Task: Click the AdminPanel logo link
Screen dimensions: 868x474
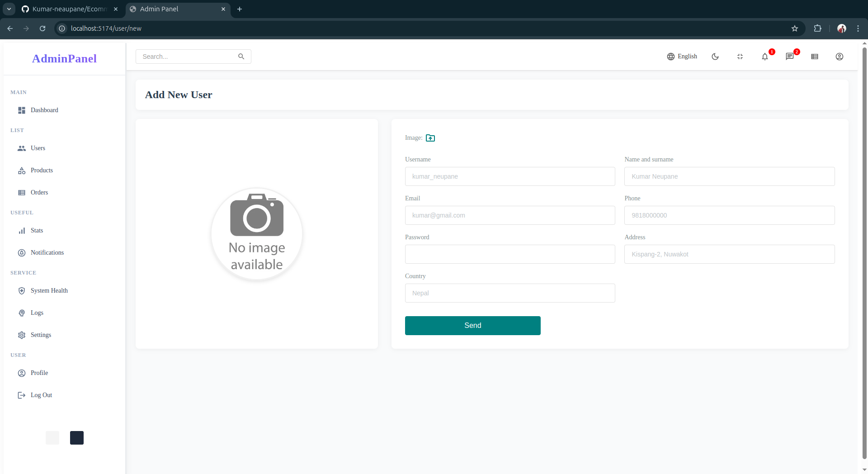Action: 64,58
